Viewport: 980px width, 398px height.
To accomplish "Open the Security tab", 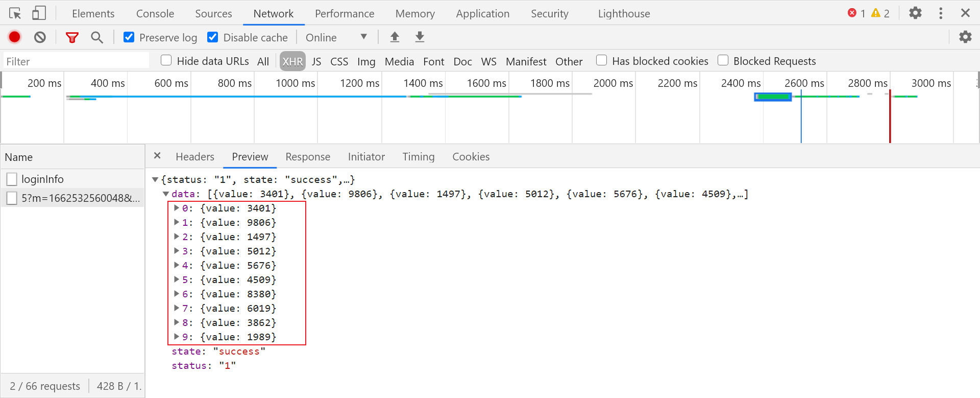I will click(x=550, y=14).
